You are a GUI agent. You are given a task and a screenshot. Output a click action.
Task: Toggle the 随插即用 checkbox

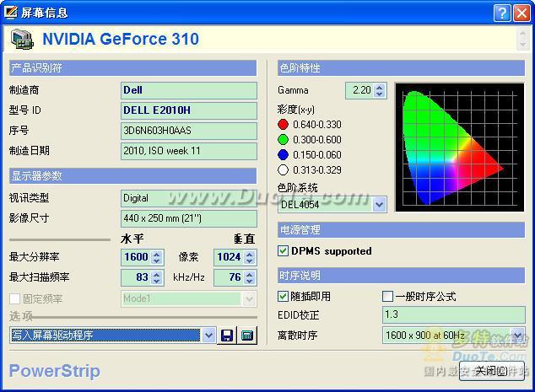click(283, 296)
